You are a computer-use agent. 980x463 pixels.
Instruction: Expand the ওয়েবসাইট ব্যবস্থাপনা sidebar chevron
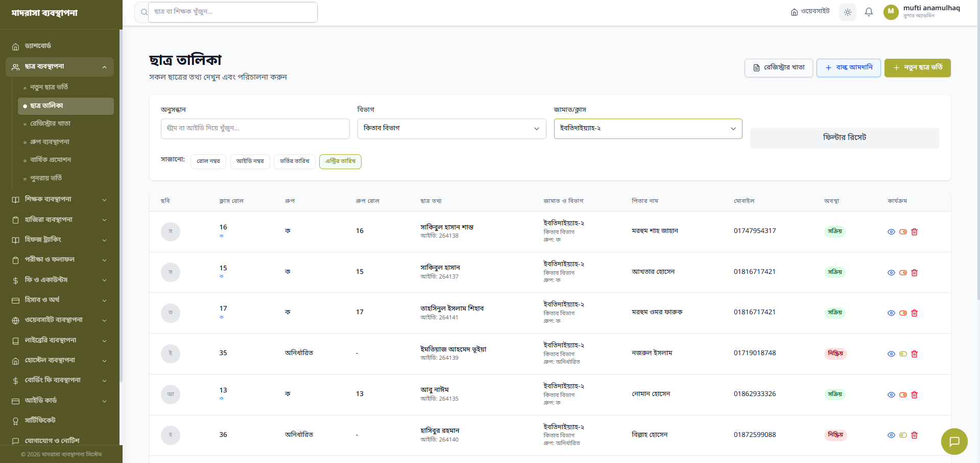click(x=104, y=320)
